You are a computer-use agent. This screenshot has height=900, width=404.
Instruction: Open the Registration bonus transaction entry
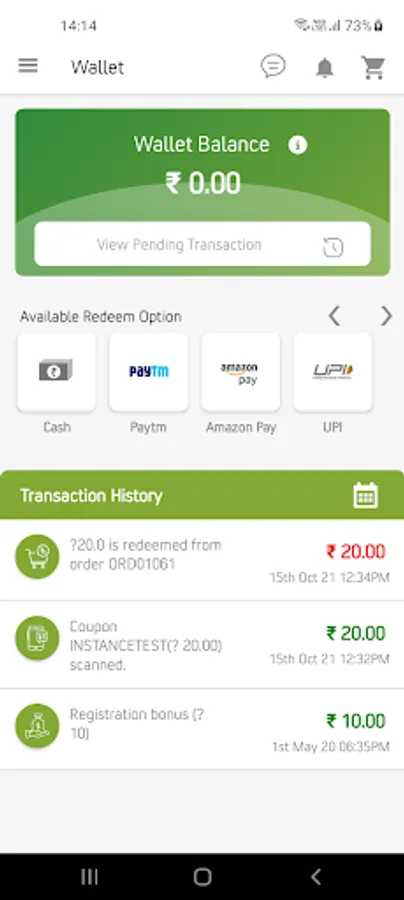(x=202, y=729)
